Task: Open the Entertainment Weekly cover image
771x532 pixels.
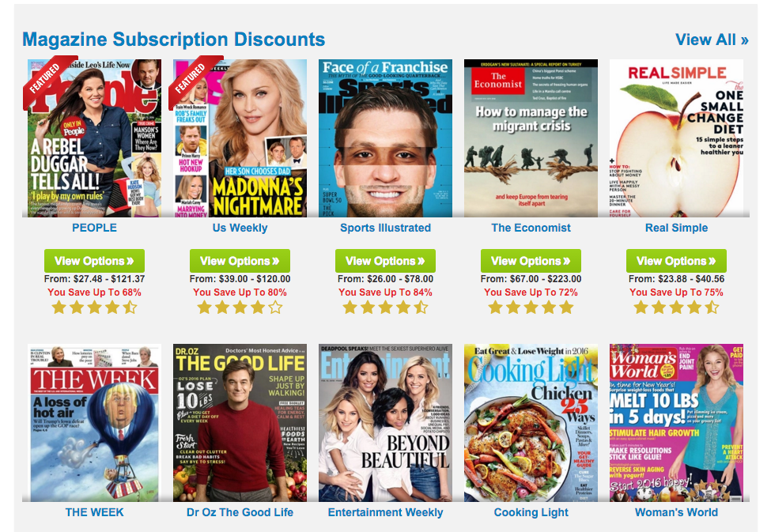Action: click(386, 423)
